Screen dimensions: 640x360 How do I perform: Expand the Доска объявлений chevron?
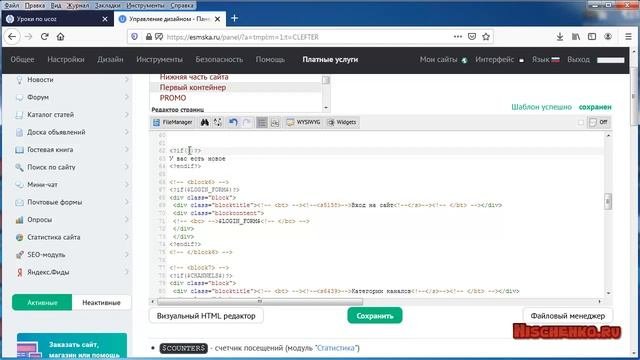click(126, 132)
